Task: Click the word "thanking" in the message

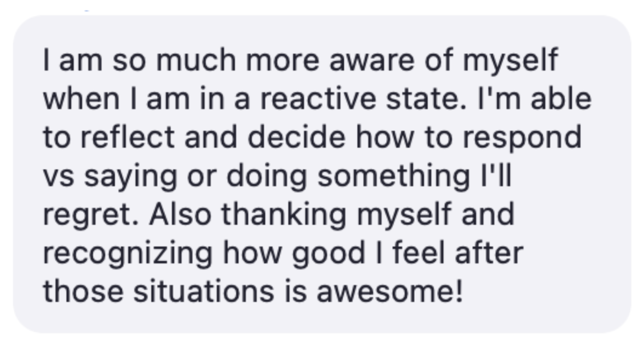Action: click(x=283, y=215)
